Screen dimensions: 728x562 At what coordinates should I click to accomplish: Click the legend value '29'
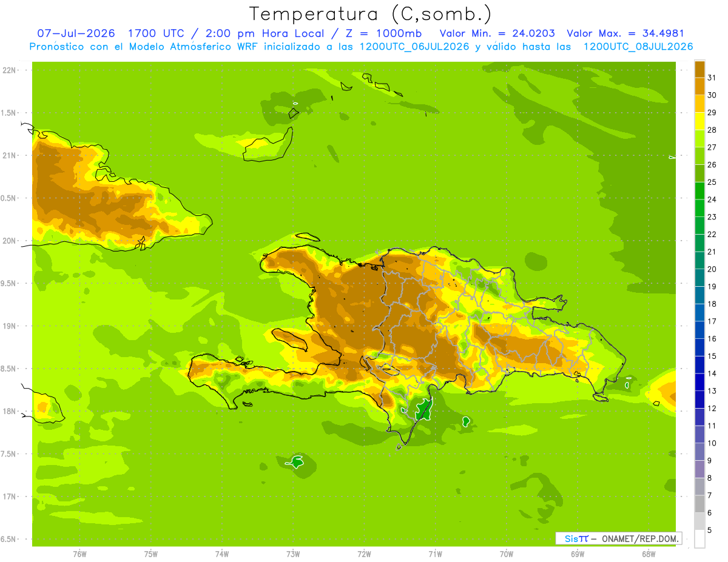[x=712, y=113]
